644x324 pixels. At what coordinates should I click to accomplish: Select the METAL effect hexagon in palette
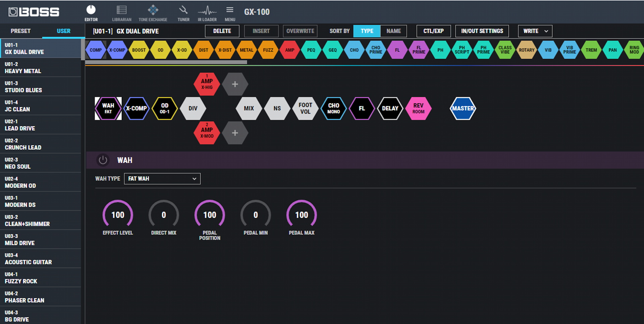(x=247, y=50)
